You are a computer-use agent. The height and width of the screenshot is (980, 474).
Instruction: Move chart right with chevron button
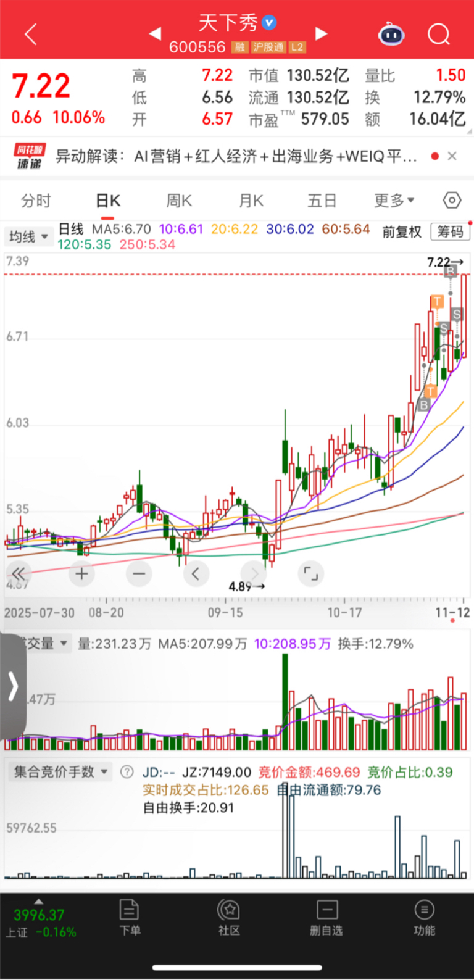pos(254,574)
